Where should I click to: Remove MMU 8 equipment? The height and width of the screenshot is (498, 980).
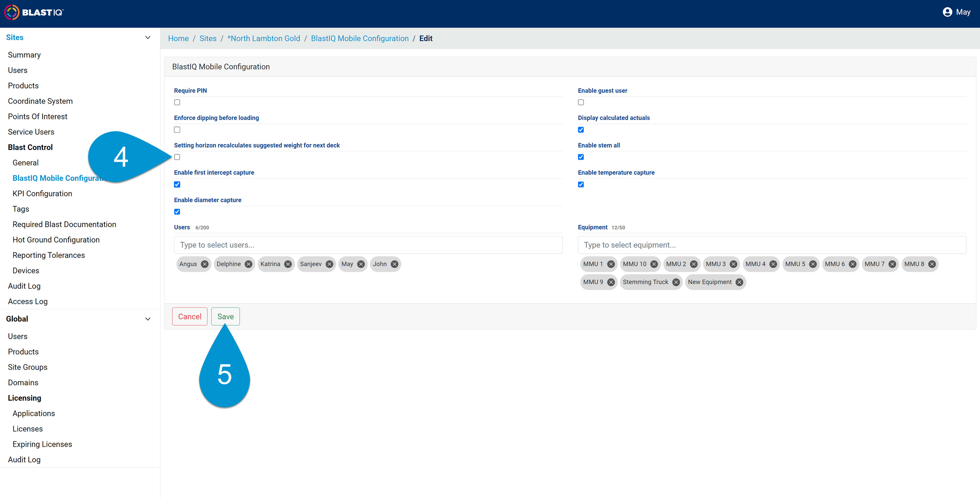(x=932, y=264)
